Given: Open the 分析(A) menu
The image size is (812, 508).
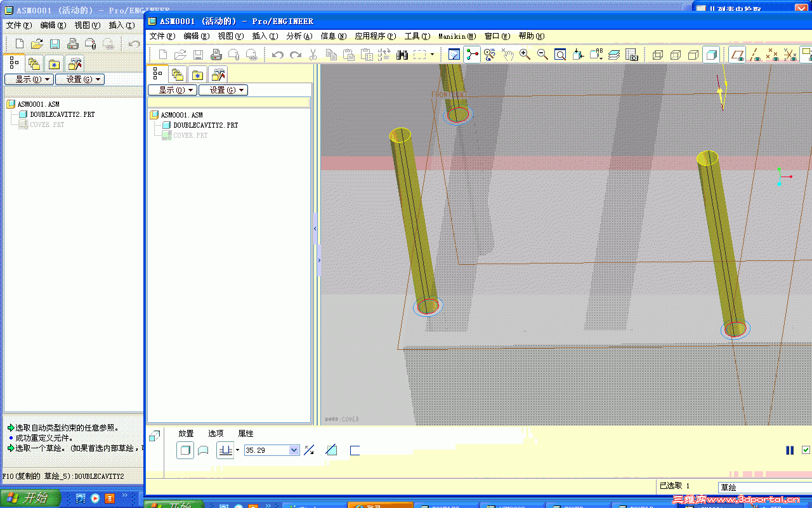Looking at the screenshot, I should (299, 36).
